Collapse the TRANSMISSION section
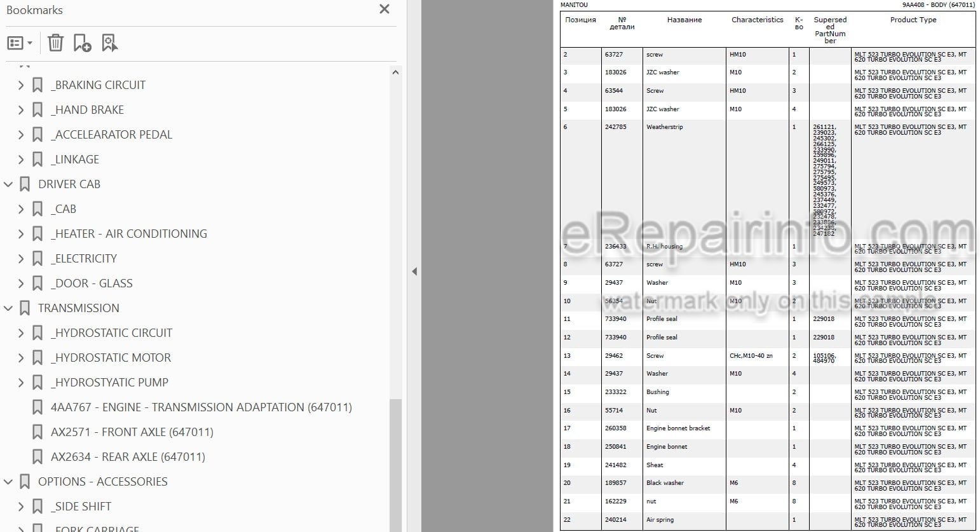The width and height of the screenshot is (980, 532). pyautogui.click(x=8, y=308)
